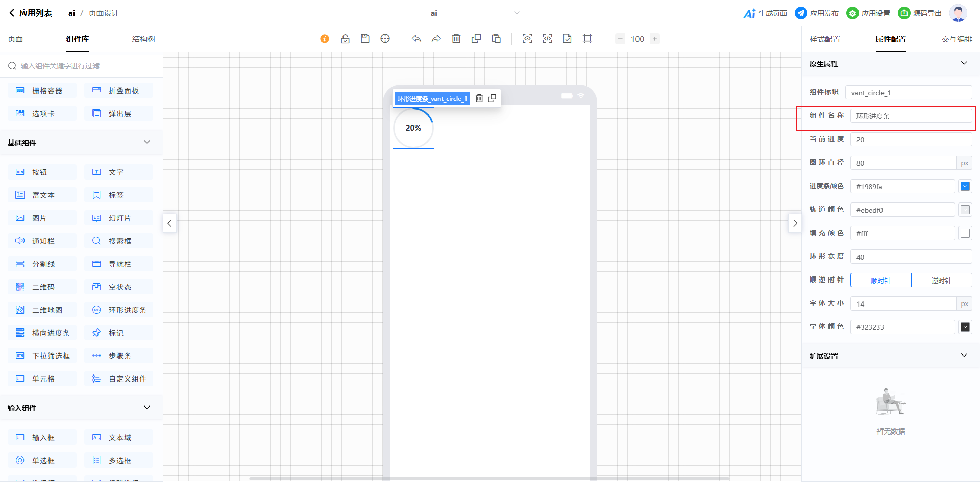
Task: Click the lock/unlock icon in toolbar
Action: tap(345, 39)
